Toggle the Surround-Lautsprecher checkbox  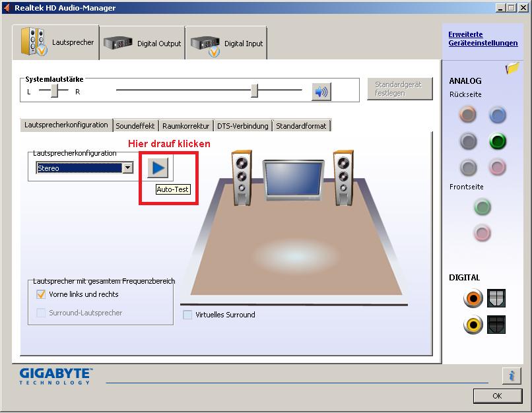(41, 313)
